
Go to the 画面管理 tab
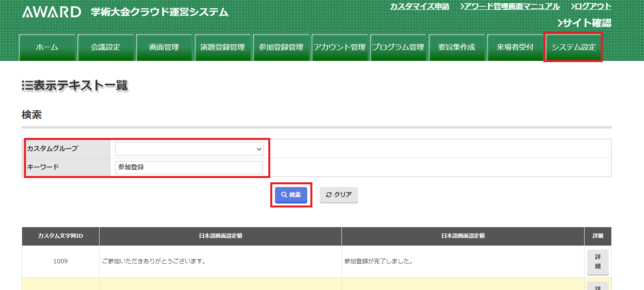point(164,48)
